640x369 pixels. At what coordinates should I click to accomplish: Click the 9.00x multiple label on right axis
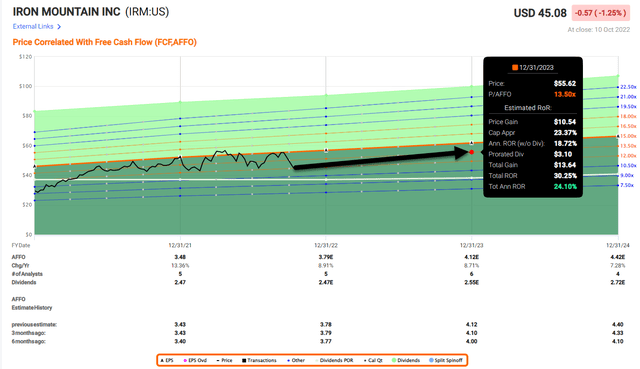point(627,175)
